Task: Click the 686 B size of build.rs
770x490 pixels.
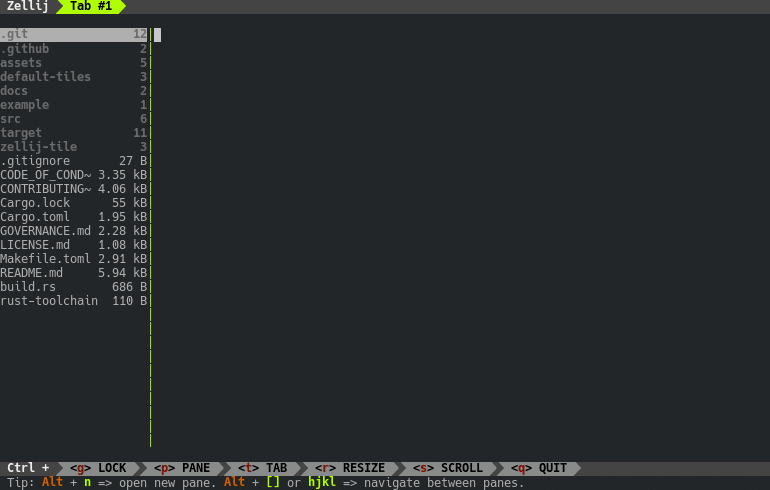Action: coord(130,287)
